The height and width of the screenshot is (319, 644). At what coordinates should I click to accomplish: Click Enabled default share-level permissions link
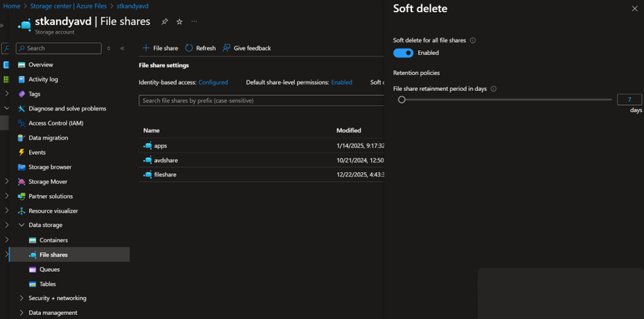coord(341,82)
